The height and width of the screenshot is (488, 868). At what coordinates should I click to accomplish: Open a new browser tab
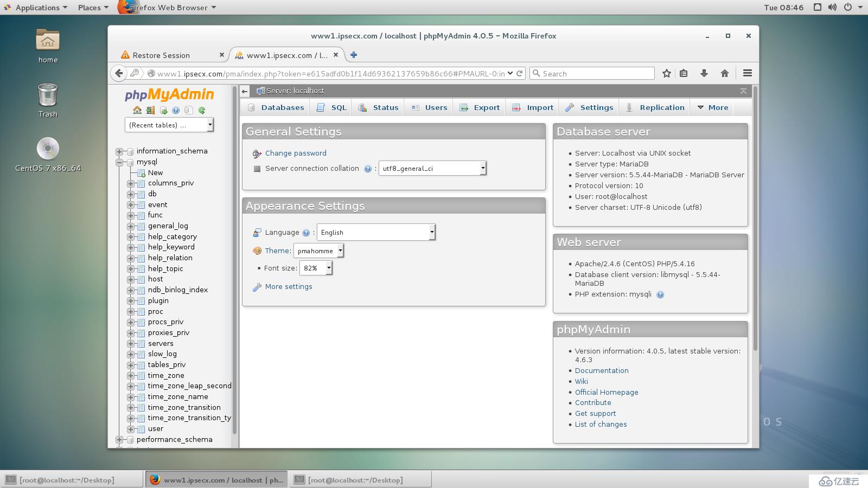pos(354,55)
